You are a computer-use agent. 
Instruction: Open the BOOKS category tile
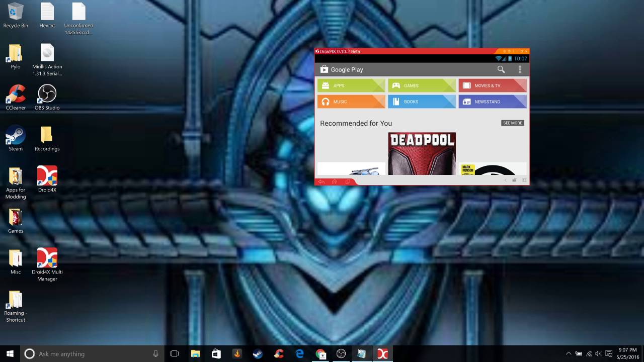click(x=422, y=102)
